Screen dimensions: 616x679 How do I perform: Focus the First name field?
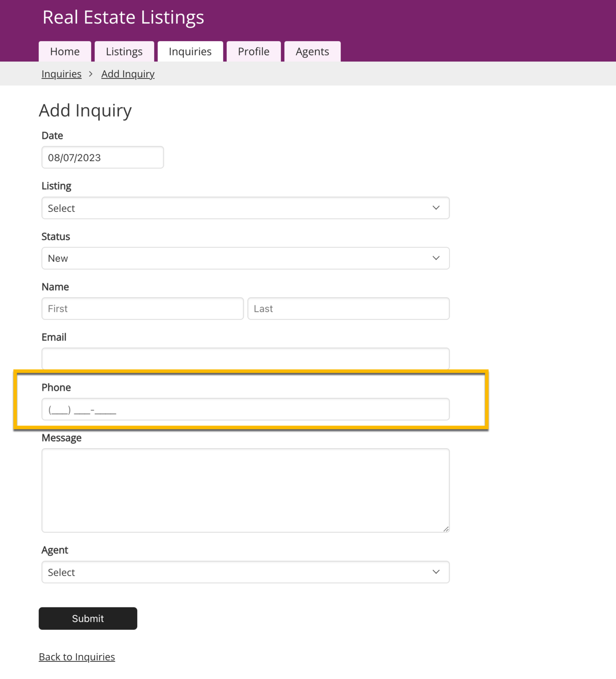[142, 309]
